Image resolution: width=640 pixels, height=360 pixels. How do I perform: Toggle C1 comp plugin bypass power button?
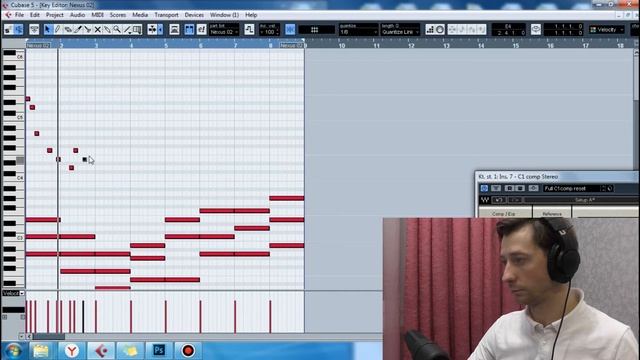pos(484,188)
